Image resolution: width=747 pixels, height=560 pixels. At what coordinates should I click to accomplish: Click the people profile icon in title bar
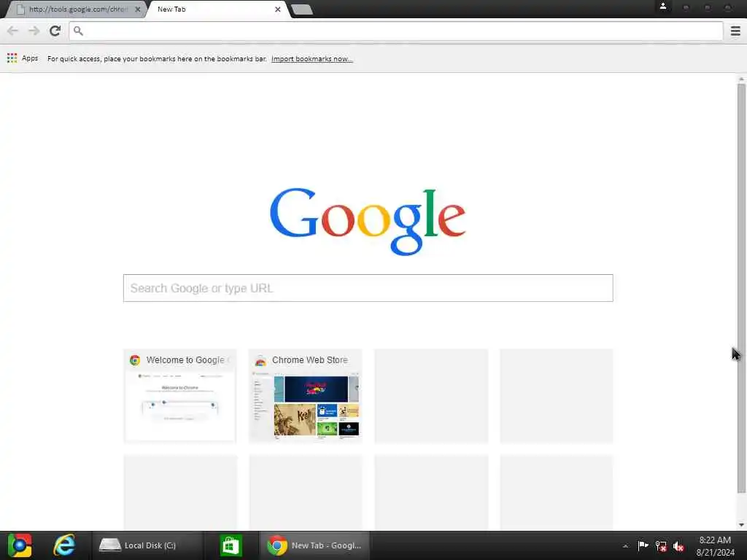[x=662, y=6]
